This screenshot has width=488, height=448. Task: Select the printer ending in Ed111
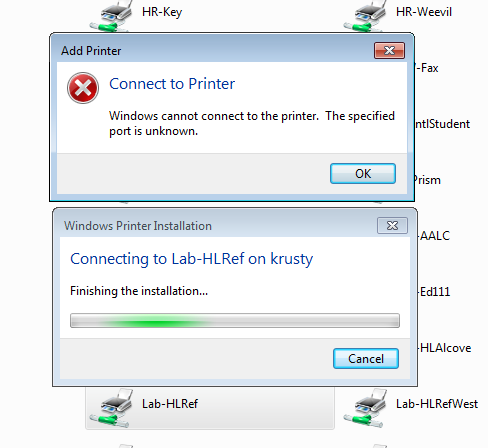pyautogui.click(x=434, y=292)
